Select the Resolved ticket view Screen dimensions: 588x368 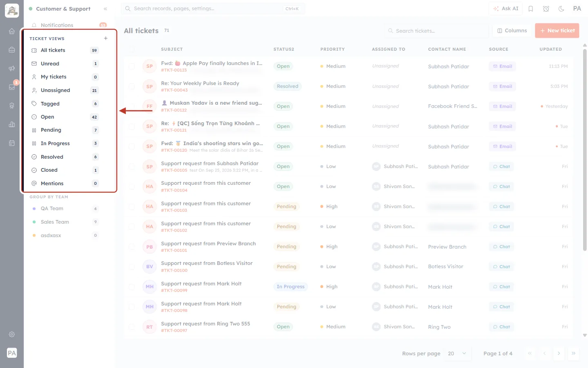pos(65,157)
